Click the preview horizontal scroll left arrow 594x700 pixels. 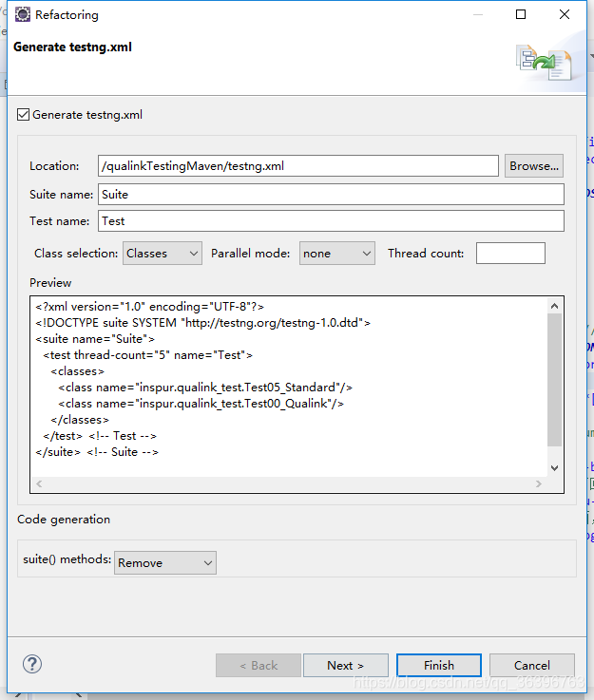click(39, 484)
